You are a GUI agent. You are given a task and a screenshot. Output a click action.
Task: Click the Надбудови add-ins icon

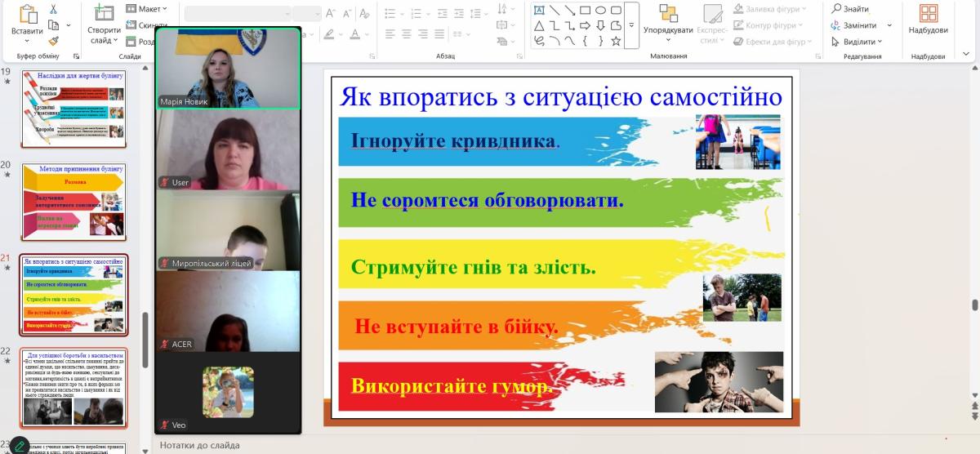928,13
